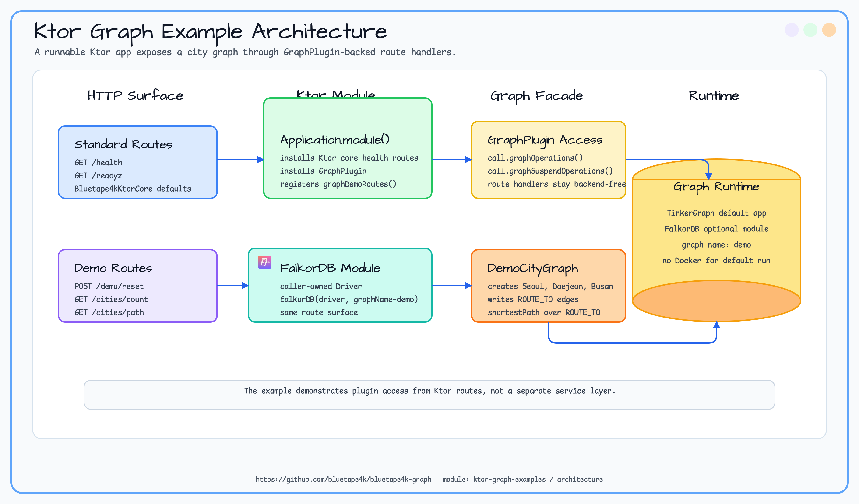
Task: Select the Standard Routes heading
Action: 123,144
